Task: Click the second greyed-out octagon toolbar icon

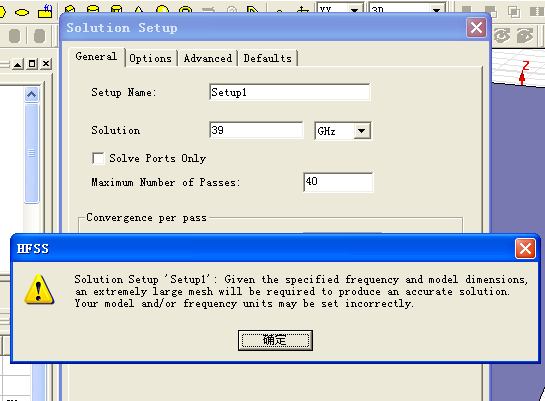Action: (x=39, y=36)
